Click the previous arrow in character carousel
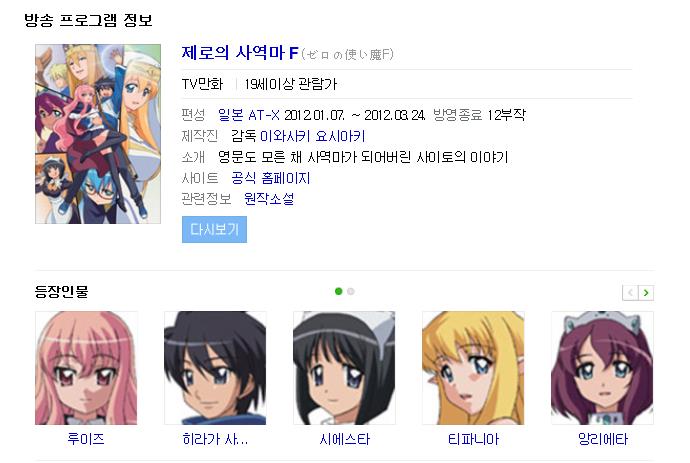The width and height of the screenshot is (690, 463). [630, 293]
